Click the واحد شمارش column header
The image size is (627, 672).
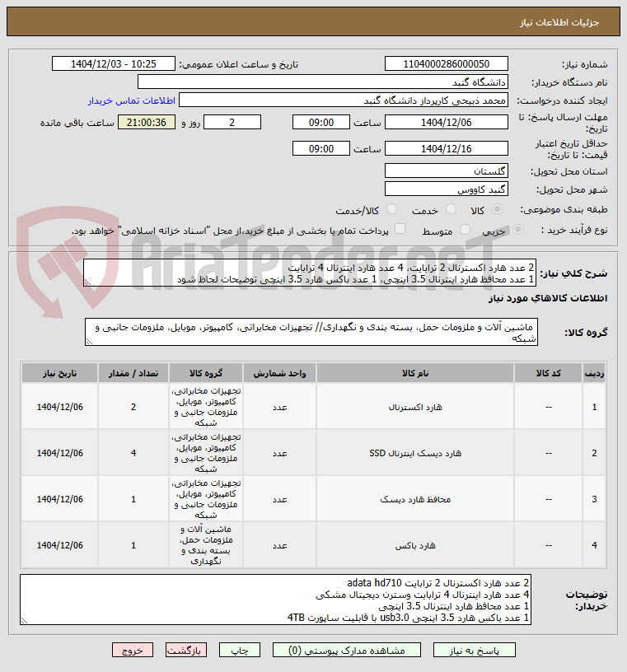(x=279, y=373)
